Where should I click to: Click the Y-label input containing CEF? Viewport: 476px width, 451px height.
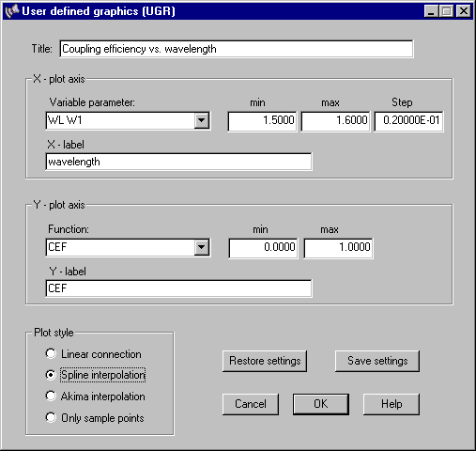[178, 288]
